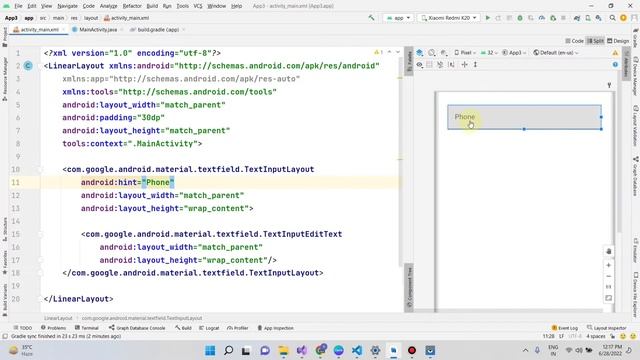Go to next highlighted error arrow down

(x=398, y=52)
